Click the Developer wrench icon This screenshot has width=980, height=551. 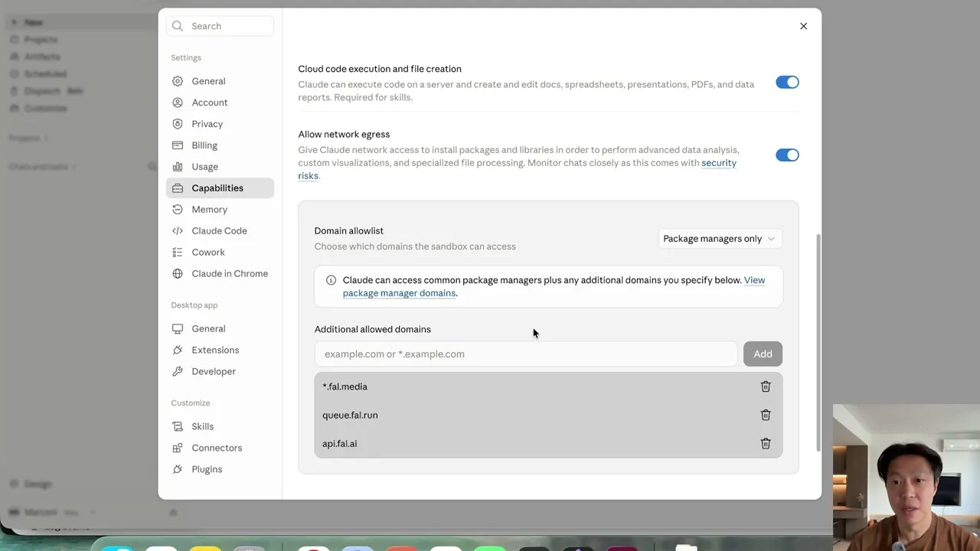(178, 372)
